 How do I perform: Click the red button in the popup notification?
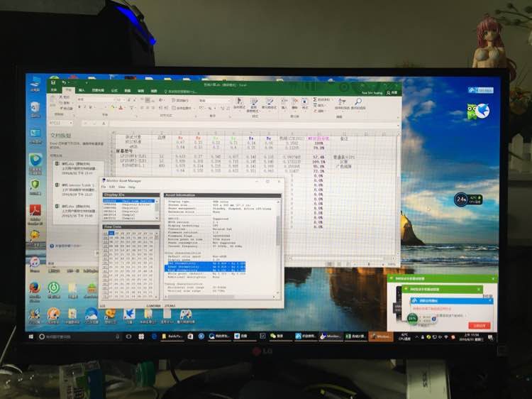coord(480,325)
